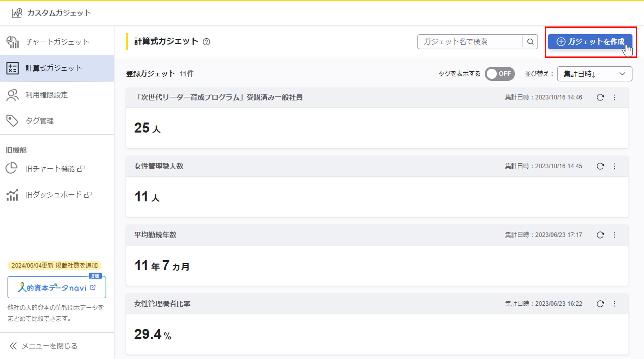Open タグ管理 in the sidebar
Image resolution: width=644 pixels, height=359 pixels.
tap(40, 121)
